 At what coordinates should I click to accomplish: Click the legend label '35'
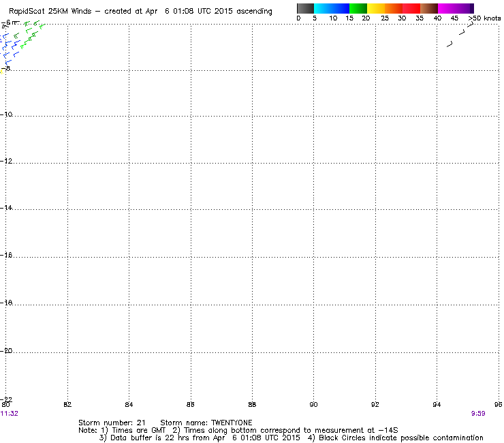(x=420, y=18)
